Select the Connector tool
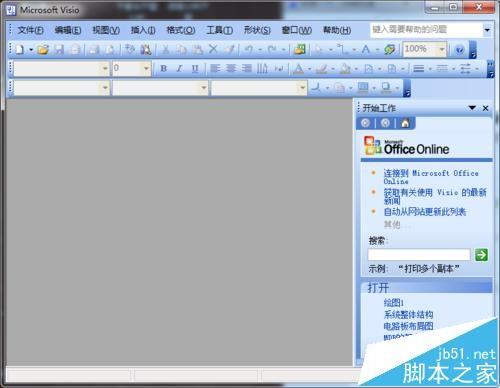 pyautogui.click(x=342, y=50)
